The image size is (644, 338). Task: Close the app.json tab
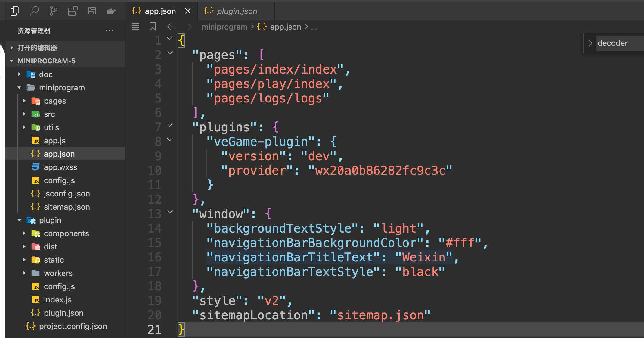pyautogui.click(x=188, y=11)
